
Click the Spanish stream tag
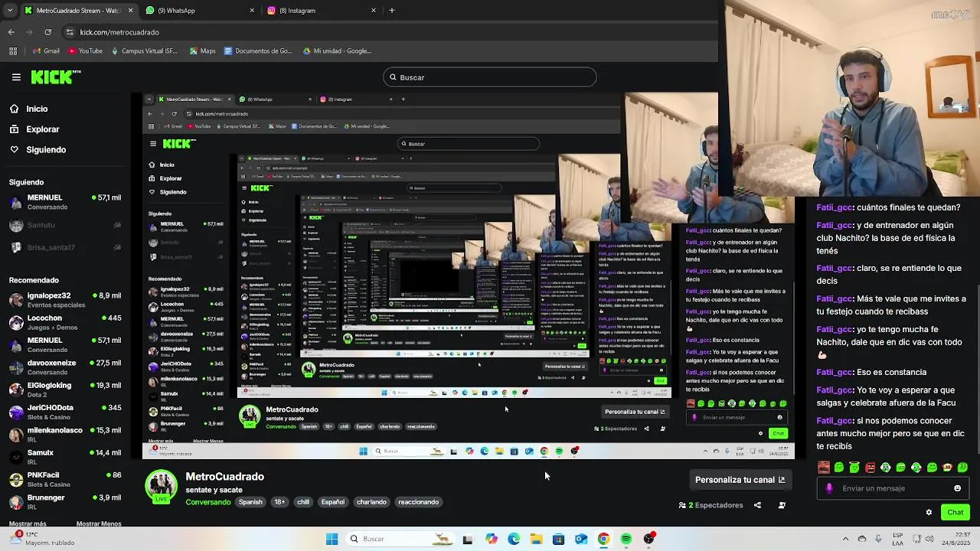tap(250, 502)
